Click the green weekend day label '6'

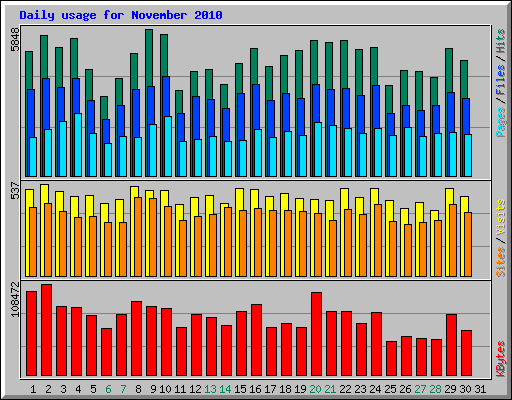pyautogui.click(x=108, y=389)
